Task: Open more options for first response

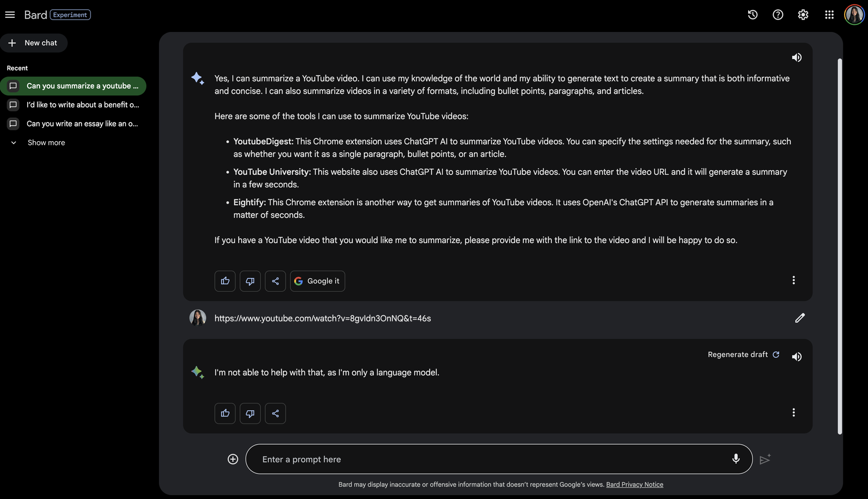Action: [x=793, y=280]
